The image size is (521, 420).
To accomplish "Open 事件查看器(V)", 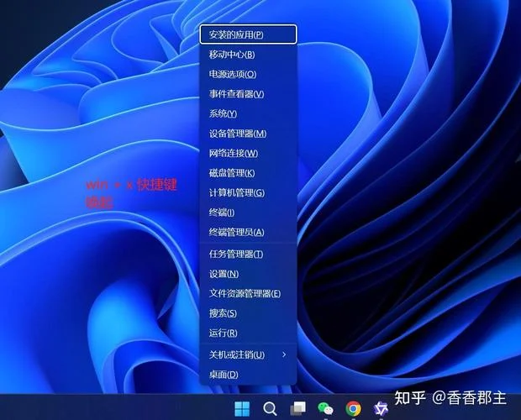I will (248, 93).
